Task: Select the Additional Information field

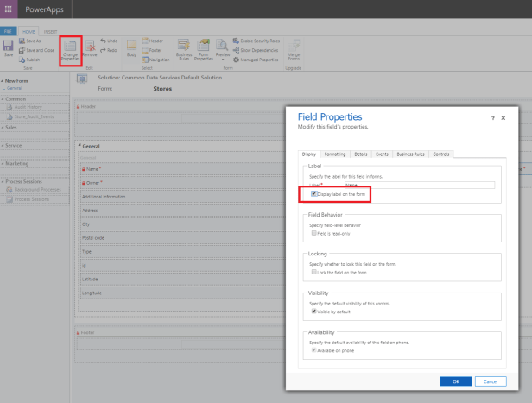Action: tap(182, 197)
